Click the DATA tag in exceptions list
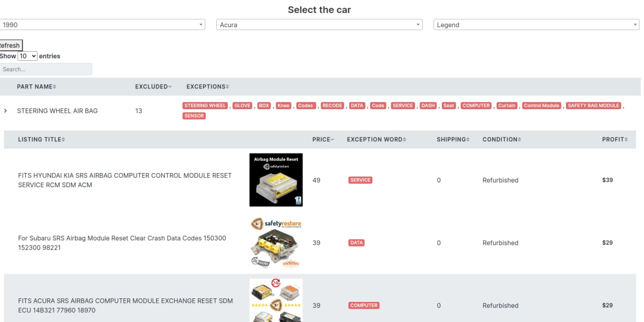The width and height of the screenshot is (644, 322). tap(357, 106)
